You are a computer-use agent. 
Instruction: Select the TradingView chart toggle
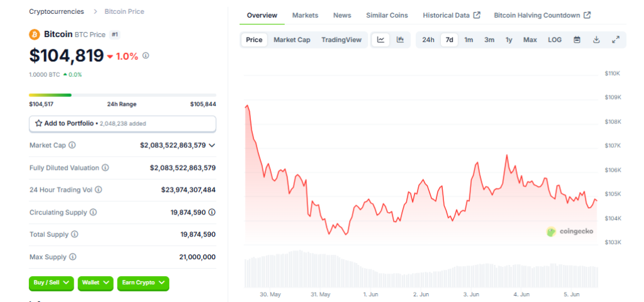click(x=341, y=40)
